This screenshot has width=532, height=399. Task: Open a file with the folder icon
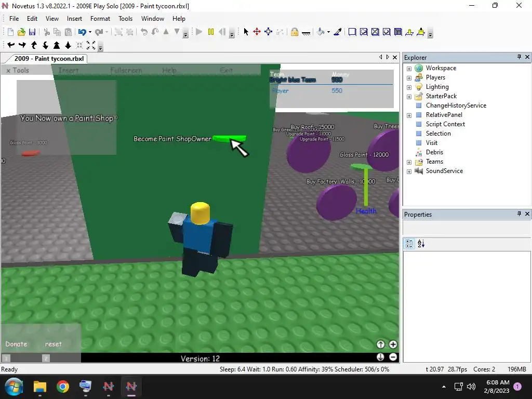tap(21, 32)
